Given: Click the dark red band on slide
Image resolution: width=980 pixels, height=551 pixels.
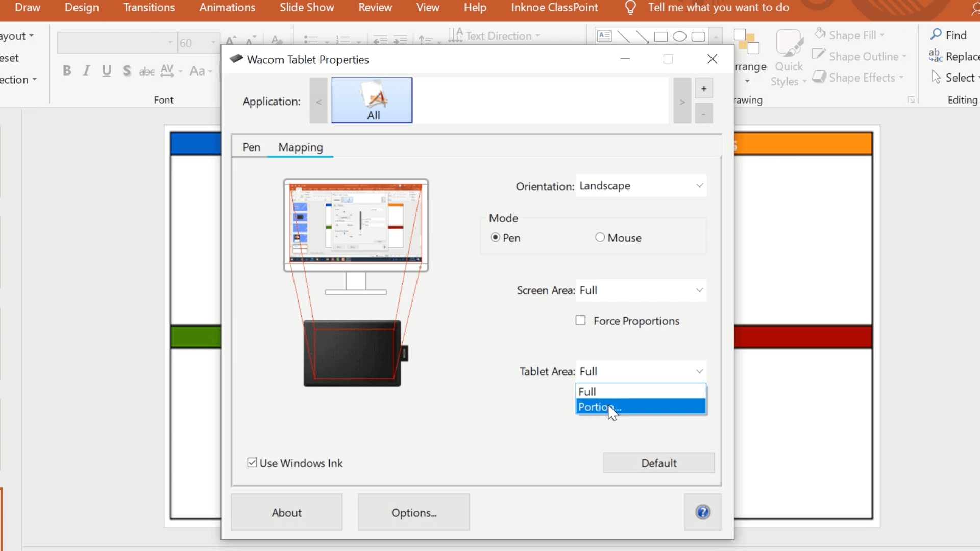Looking at the screenshot, I should (x=803, y=337).
